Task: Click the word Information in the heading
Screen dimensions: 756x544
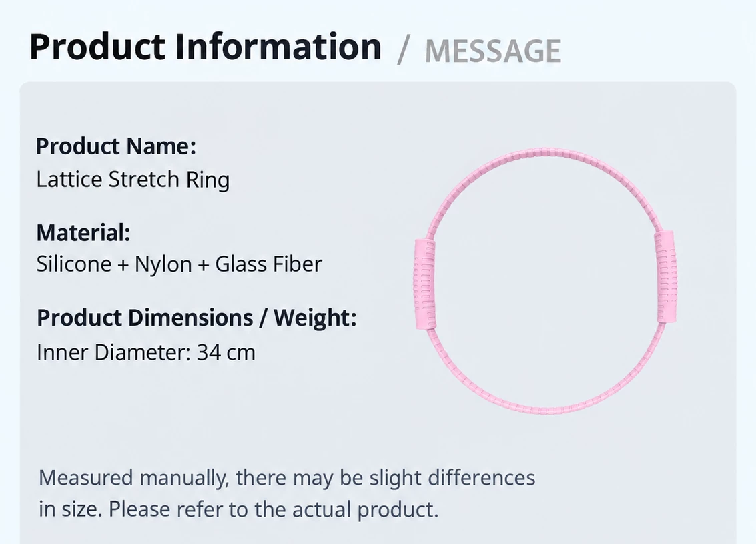Action: pyautogui.click(x=278, y=47)
